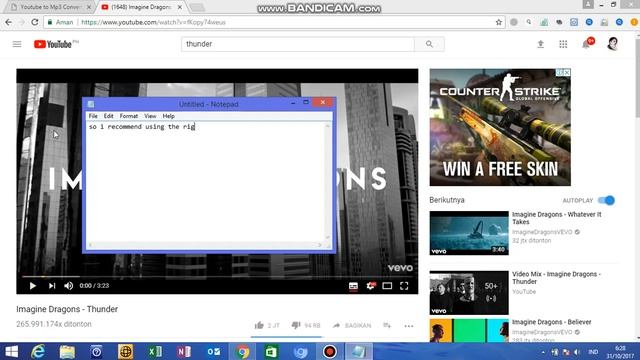Mute the video player volume
The height and width of the screenshot is (360, 640).
point(69,286)
